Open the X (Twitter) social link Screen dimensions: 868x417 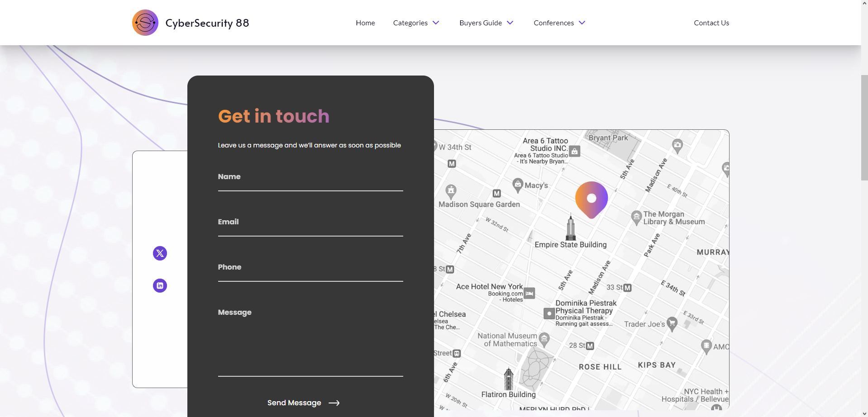coord(160,253)
